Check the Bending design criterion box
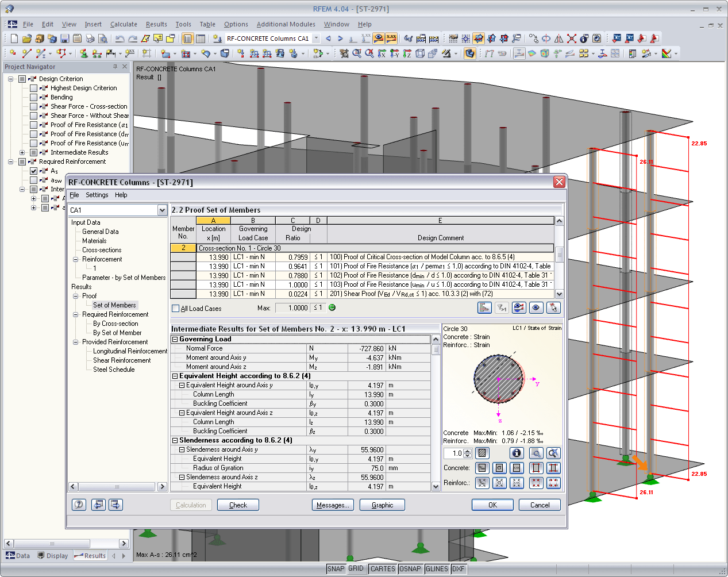Image resolution: width=728 pixels, height=577 pixels. pyautogui.click(x=33, y=97)
